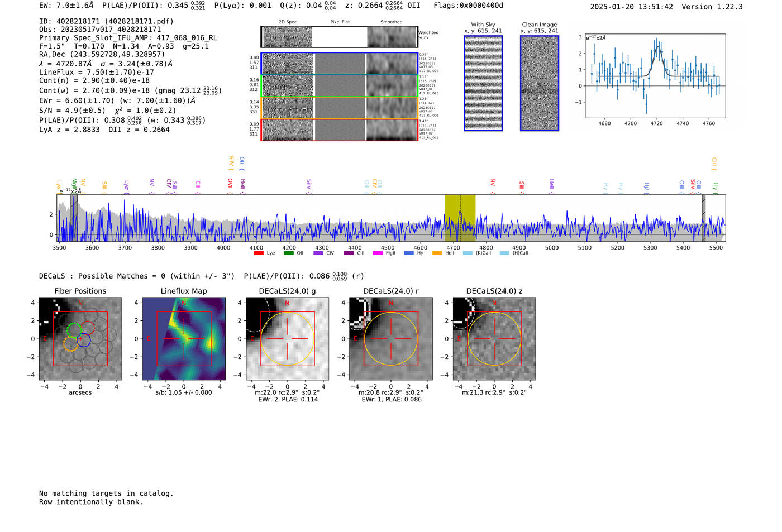The width and height of the screenshot is (782, 532).
Task: Click the 'Q(z): 0.04' header value
Action: tap(301, 6)
